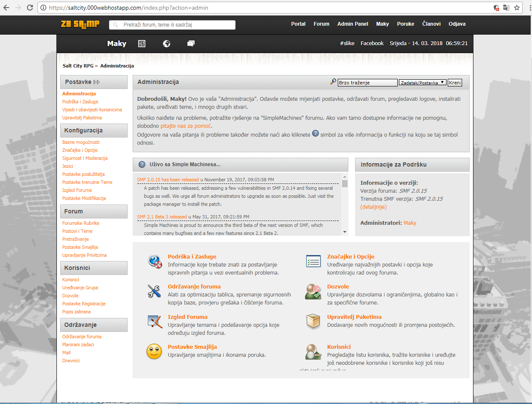
Task: Click the equalizer settings icon in the header
Action: pyautogui.click(x=142, y=43)
